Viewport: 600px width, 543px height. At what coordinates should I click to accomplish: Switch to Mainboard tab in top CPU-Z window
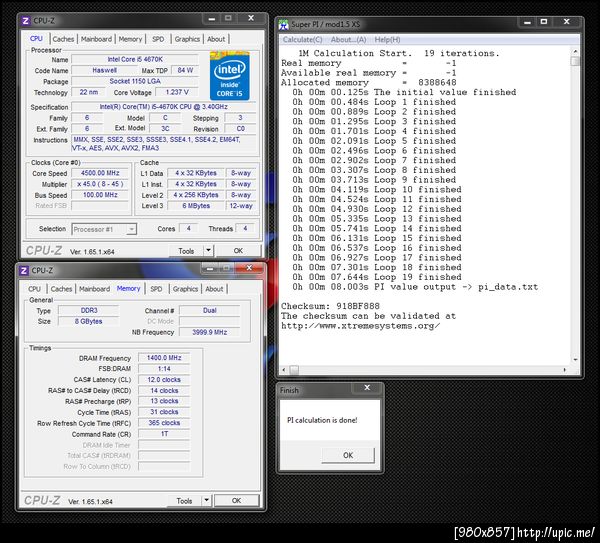(x=96, y=39)
